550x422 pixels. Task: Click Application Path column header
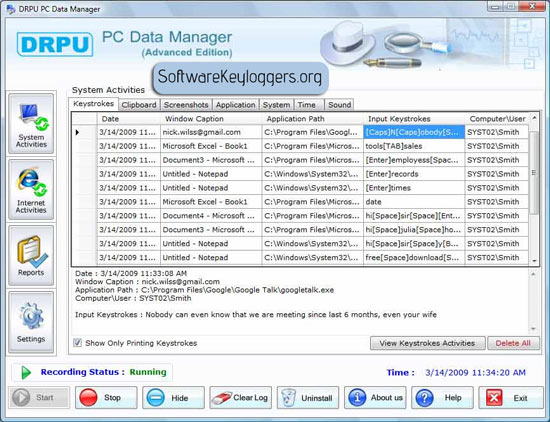pos(313,119)
